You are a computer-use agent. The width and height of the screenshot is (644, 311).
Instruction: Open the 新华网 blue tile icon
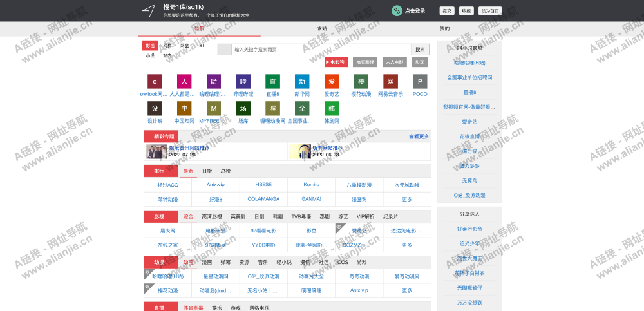click(302, 82)
